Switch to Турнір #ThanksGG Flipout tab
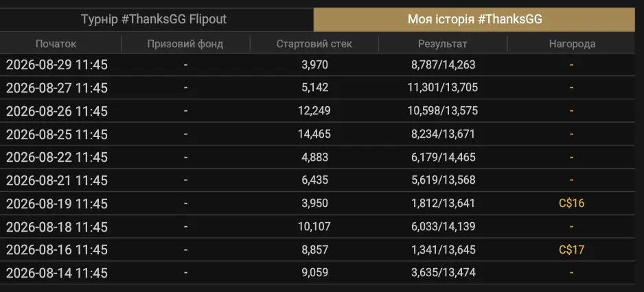Screen dimensions: 644x292 157,19
